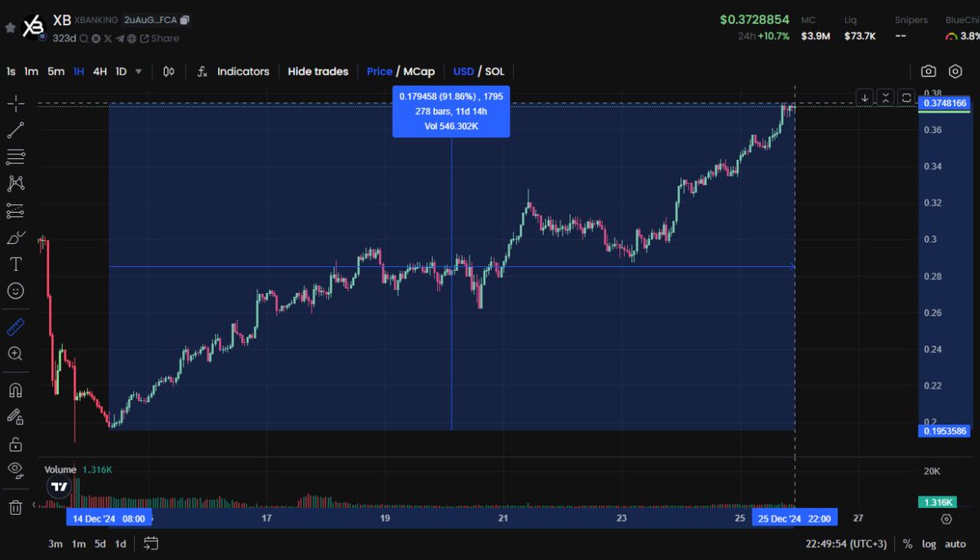Toggle percent scale with % button
This screenshot has width=980, height=560.
pos(907,544)
